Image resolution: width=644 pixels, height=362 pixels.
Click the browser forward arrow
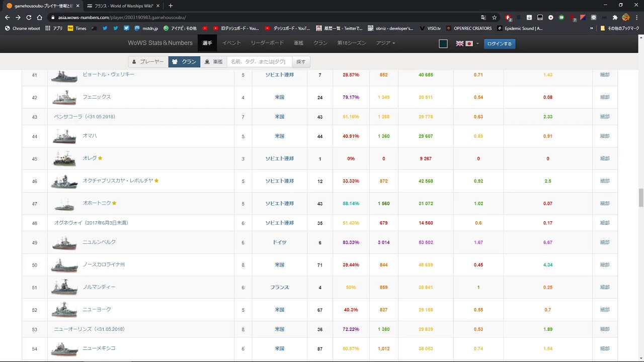pyautogui.click(x=18, y=17)
